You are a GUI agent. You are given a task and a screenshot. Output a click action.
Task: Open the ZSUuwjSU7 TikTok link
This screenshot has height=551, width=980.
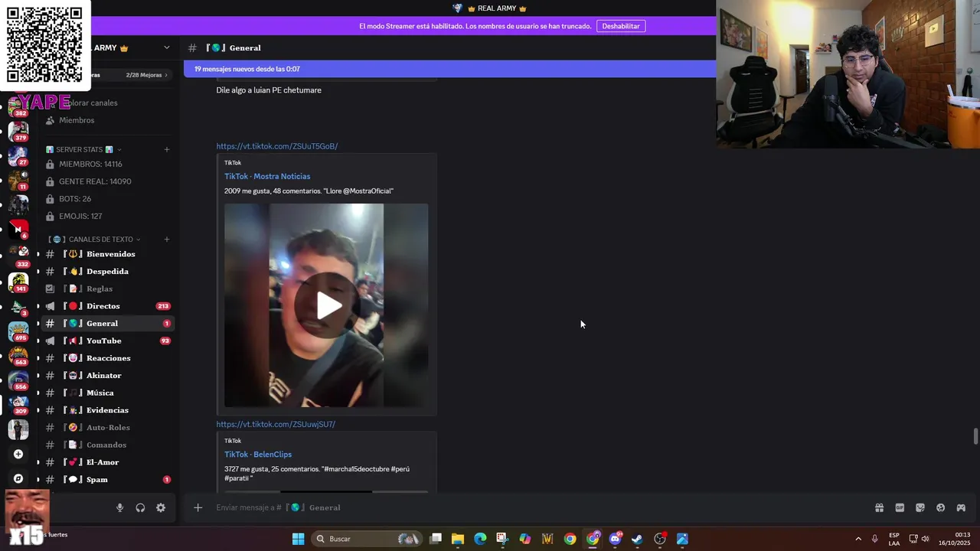point(276,424)
